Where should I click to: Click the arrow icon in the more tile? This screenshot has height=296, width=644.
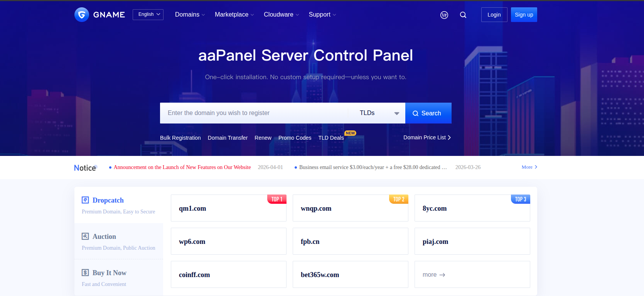pyautogui.click(x=442, y=275)
